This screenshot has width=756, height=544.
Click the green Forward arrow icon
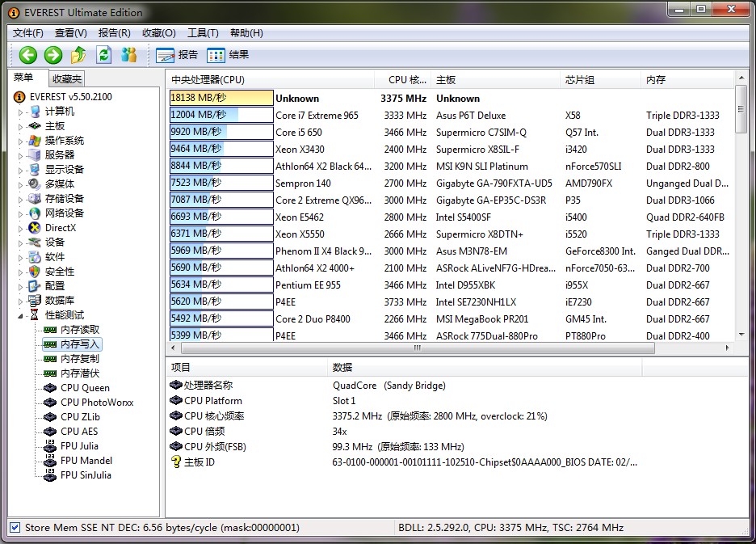coord(53,55)
